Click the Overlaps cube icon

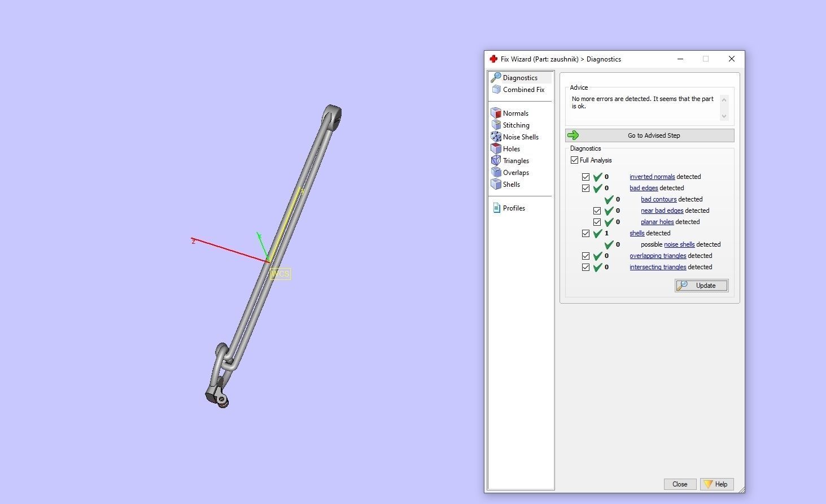click(496, 172)
